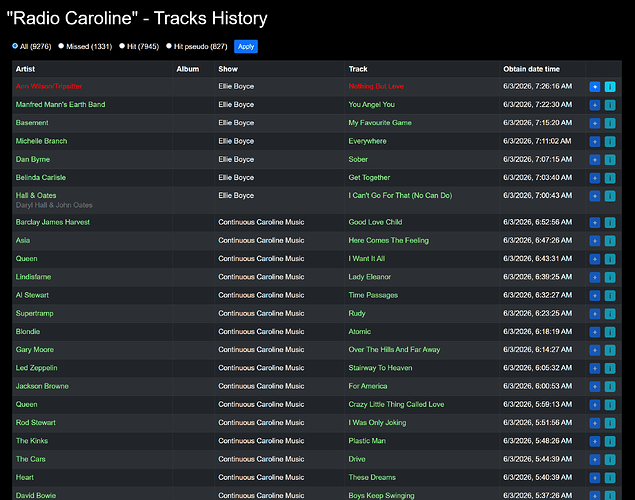Click the Apply button

point(246,47)
